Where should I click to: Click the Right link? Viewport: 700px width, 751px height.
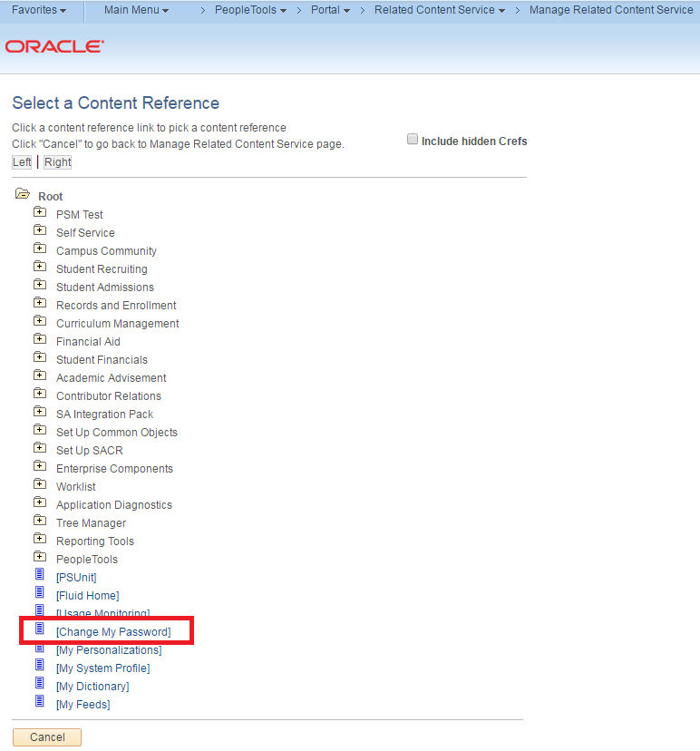pyautogui.click(x=57, y=162)
